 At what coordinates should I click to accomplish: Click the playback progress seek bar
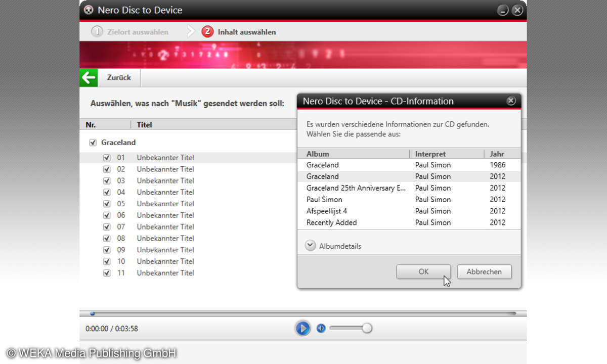click(x=303, y=313)
